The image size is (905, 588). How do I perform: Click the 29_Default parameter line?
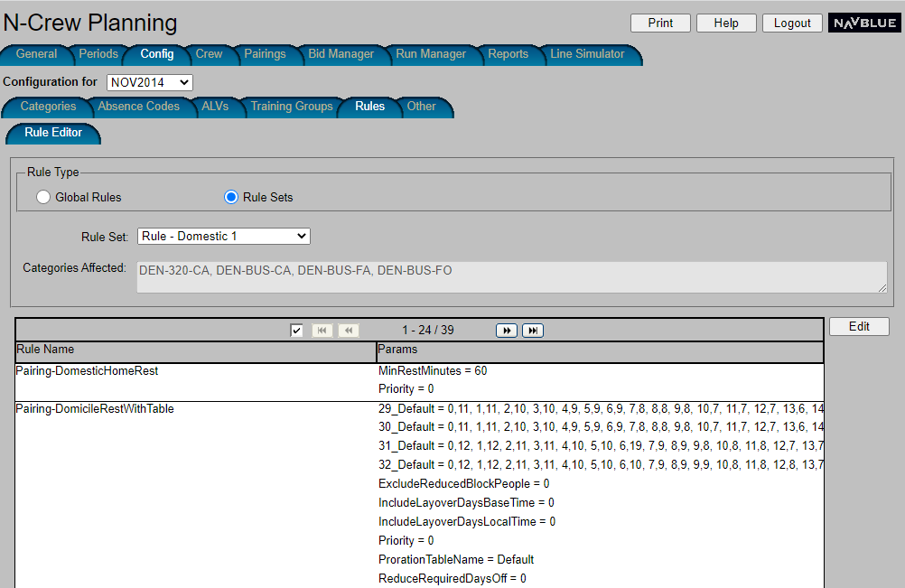601,409
